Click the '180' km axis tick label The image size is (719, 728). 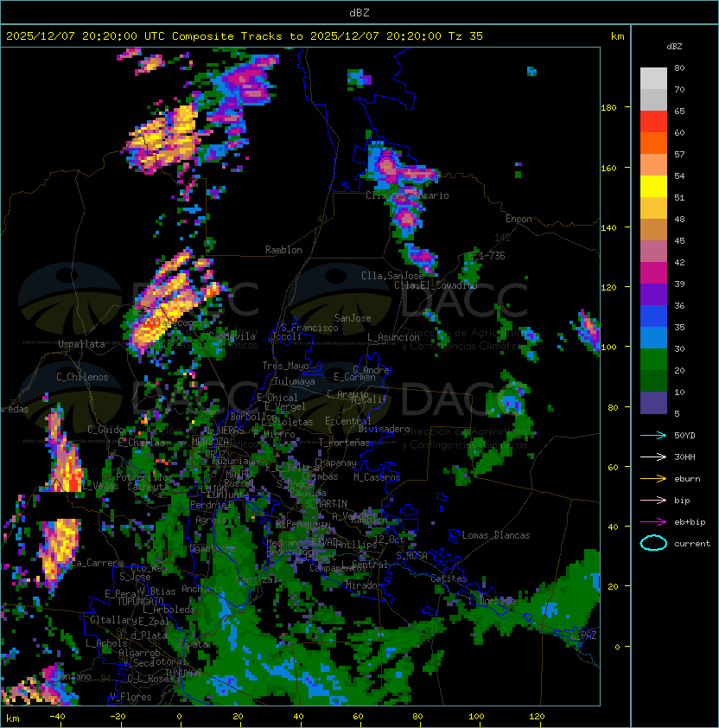(608, 108)
